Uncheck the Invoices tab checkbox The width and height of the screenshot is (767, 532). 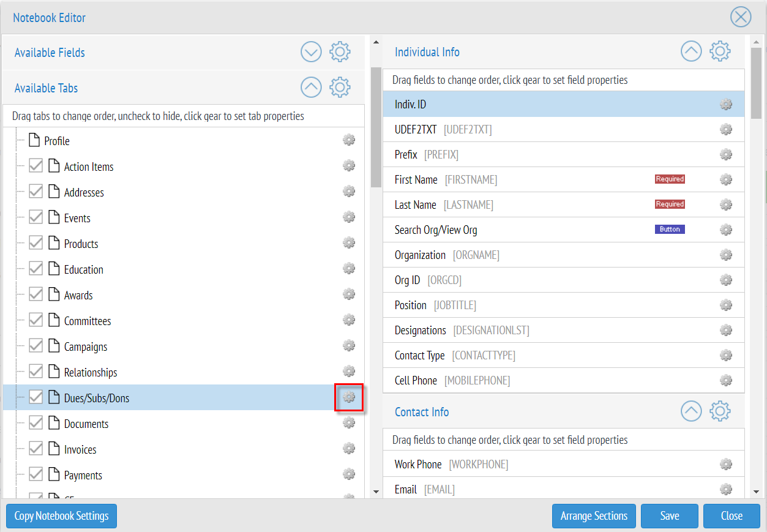(36, 449)
